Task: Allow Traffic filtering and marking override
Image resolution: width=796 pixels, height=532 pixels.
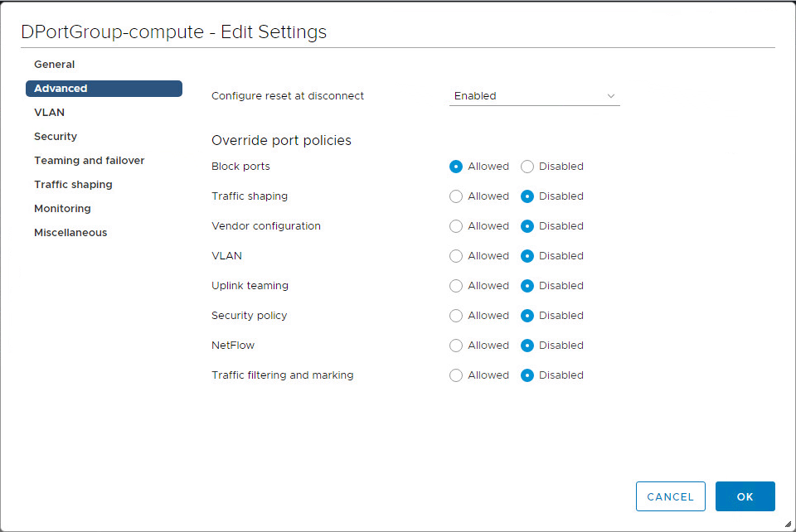Action: pos(456,375)
